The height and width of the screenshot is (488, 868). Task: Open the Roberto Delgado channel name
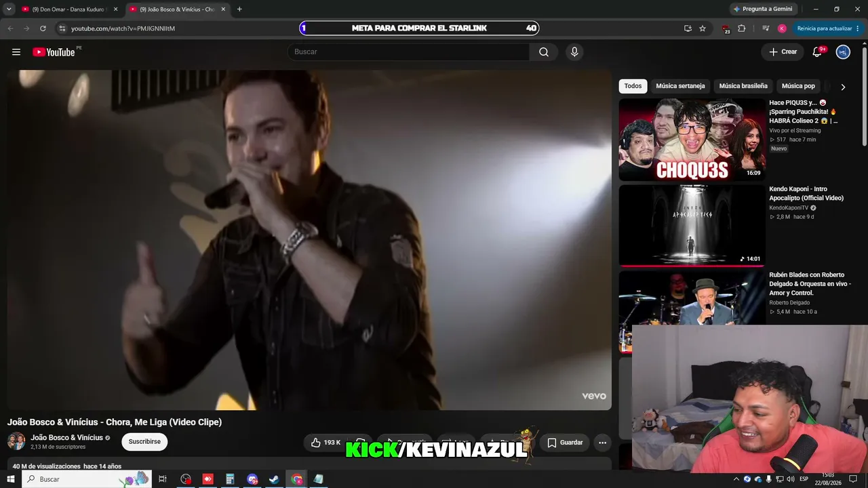(789, 303)
